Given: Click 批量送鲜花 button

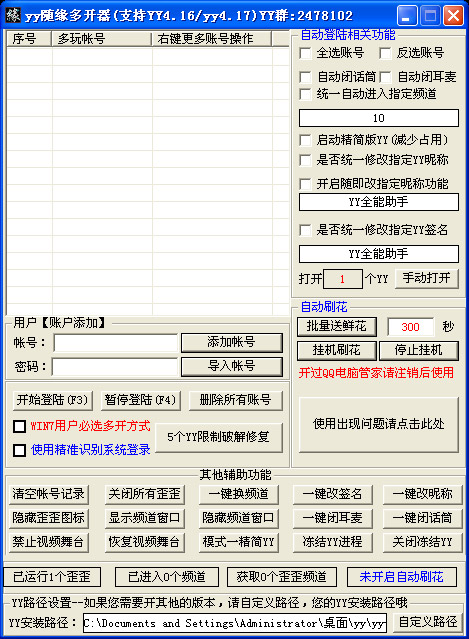Looking at the screenshot, I should 337,326.
